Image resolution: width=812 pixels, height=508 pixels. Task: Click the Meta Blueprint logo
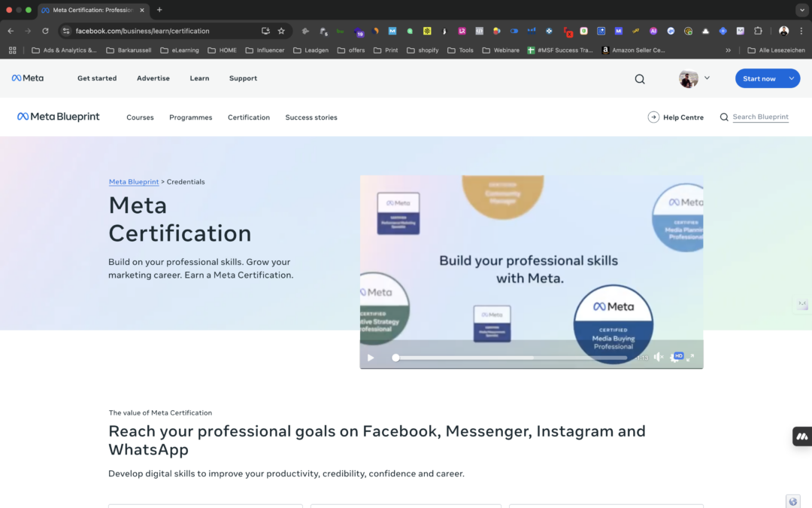[x=58, y=117]
